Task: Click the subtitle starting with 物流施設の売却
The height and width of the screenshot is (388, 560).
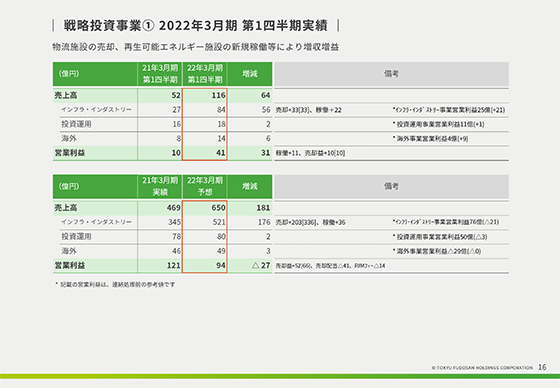Action: click(195, 47)
